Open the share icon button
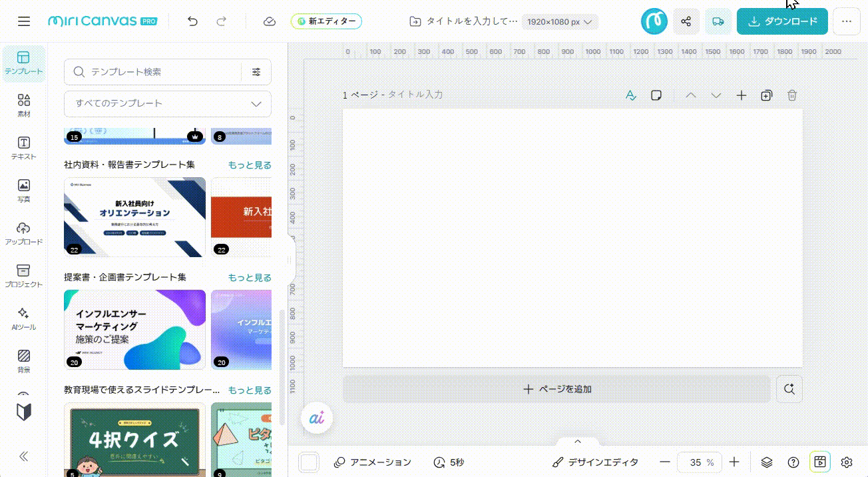868x477 pixels. (686, 21)
